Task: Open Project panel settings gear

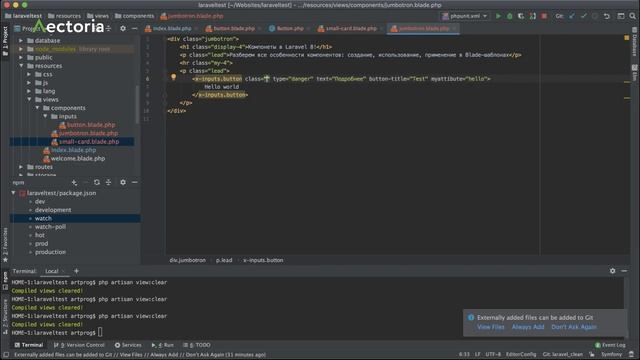Action: point(123,28)
